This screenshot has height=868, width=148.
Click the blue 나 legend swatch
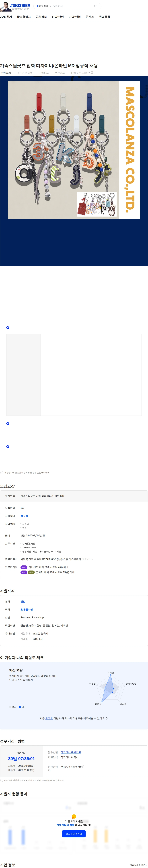(x=20, y=707)
